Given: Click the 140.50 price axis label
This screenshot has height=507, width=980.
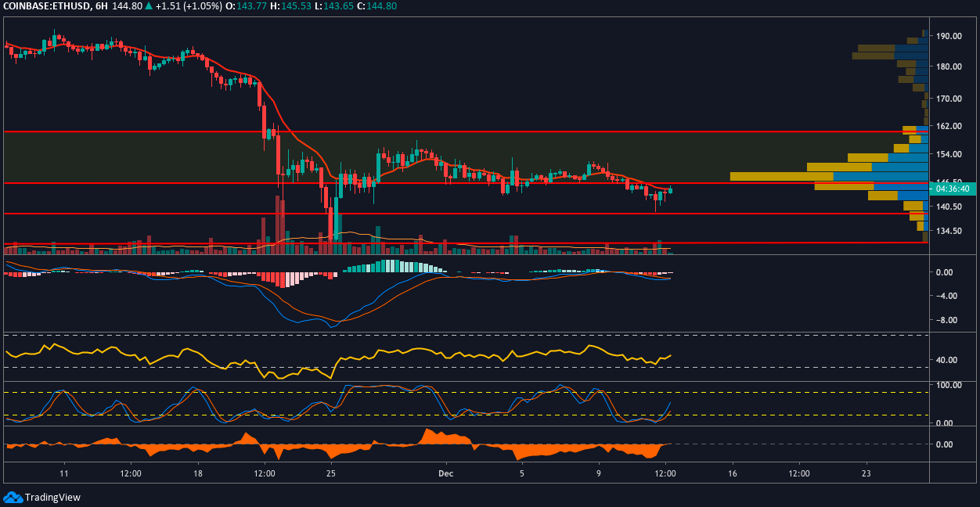Looking at the screenshot, I should (x=949, y=207).
